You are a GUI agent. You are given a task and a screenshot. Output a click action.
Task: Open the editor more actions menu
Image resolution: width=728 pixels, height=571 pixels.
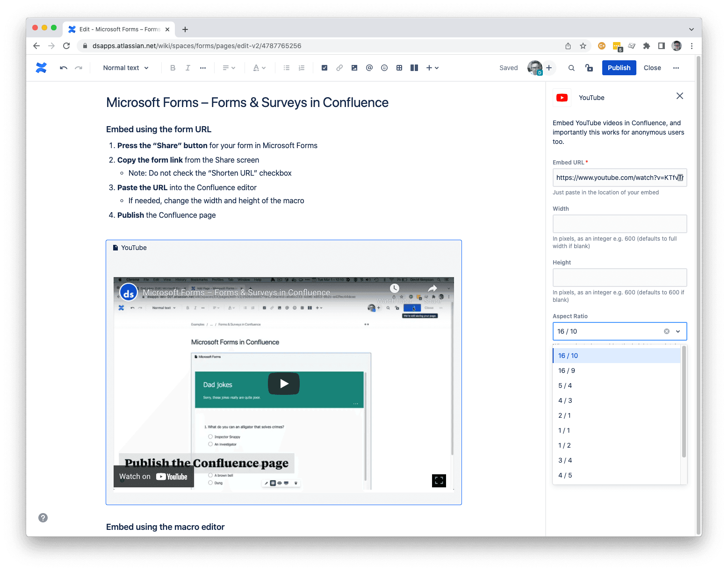676,68
